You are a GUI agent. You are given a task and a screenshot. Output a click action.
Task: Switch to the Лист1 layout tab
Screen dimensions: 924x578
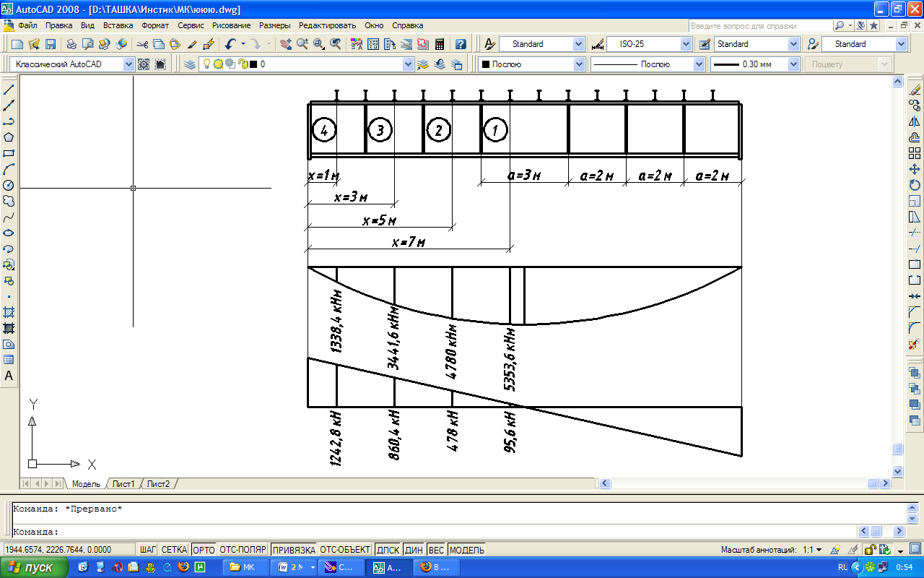[123, 483]
